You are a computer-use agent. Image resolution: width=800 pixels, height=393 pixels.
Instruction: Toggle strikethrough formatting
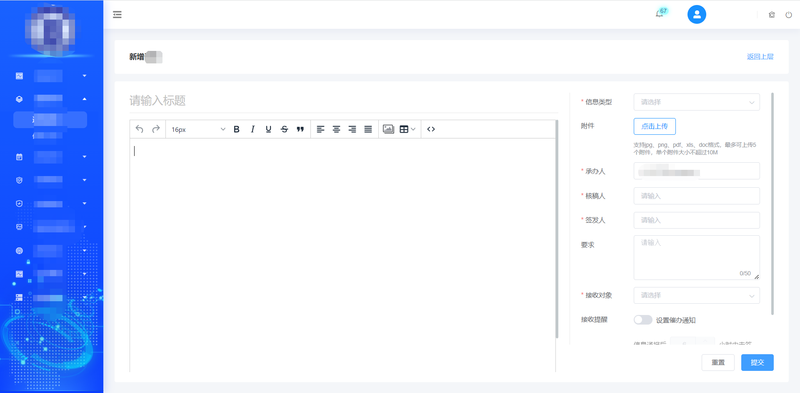(284, 129)
